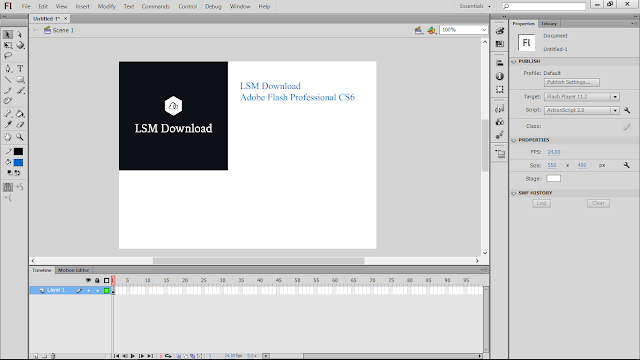Select the Text tool
Image resolution: width=640 pixels, height=360 pixels.
coord(20,69)
